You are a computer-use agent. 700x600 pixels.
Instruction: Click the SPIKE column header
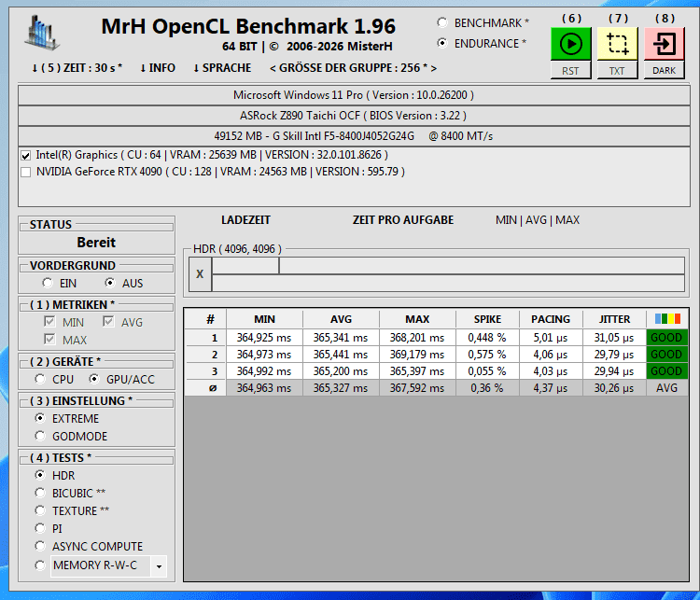click(487, 319)
